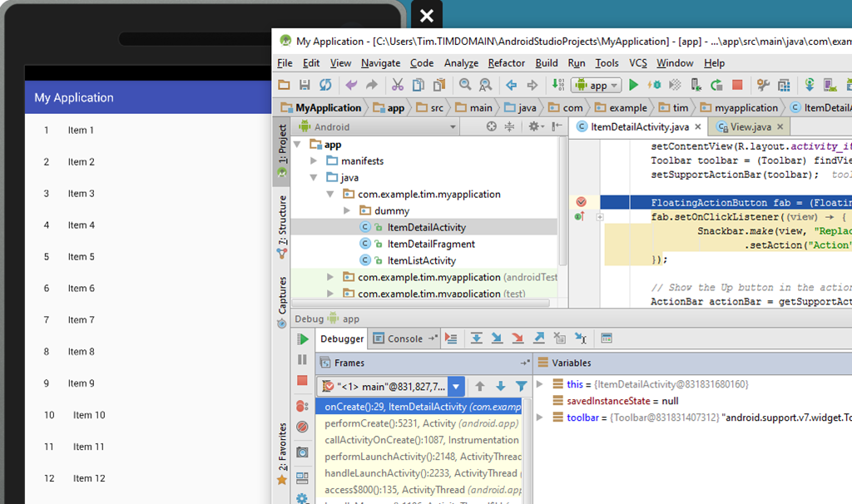852x504 pixels.
Task: Toggle the 2: Favorites side panel
Action: tap(282, 453)
